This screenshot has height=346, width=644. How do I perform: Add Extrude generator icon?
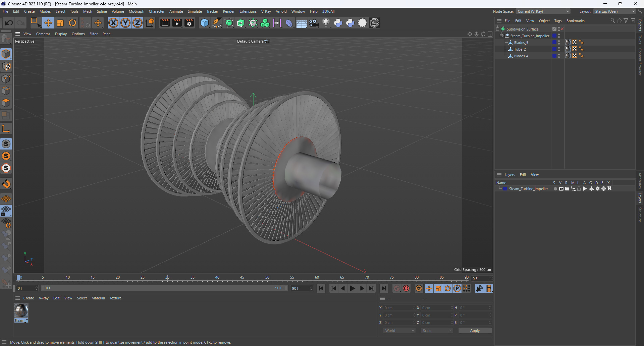tap(241, 23)
